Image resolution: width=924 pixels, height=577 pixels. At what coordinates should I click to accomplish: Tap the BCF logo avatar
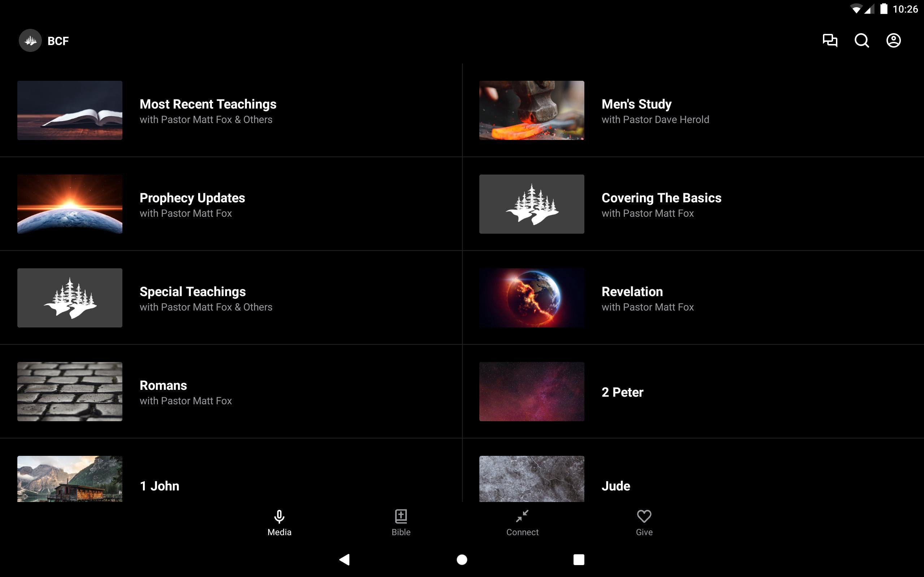[x=30, y=40]
